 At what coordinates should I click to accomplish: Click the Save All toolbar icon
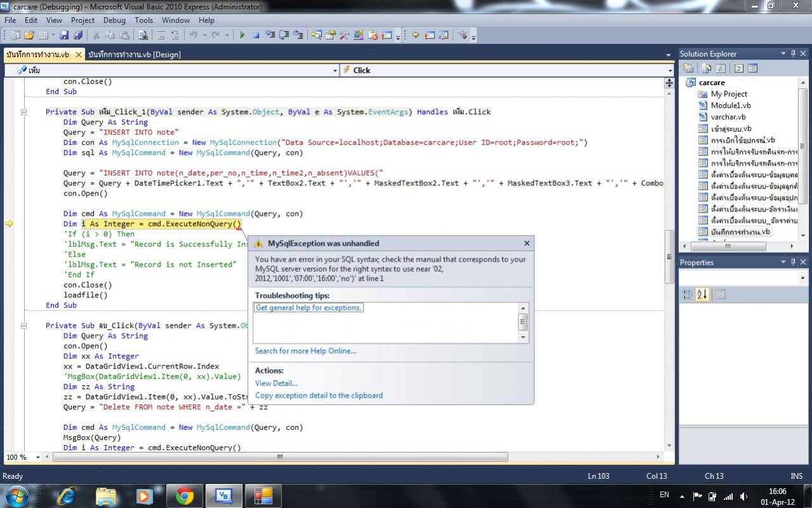click(x=78, y=36)
